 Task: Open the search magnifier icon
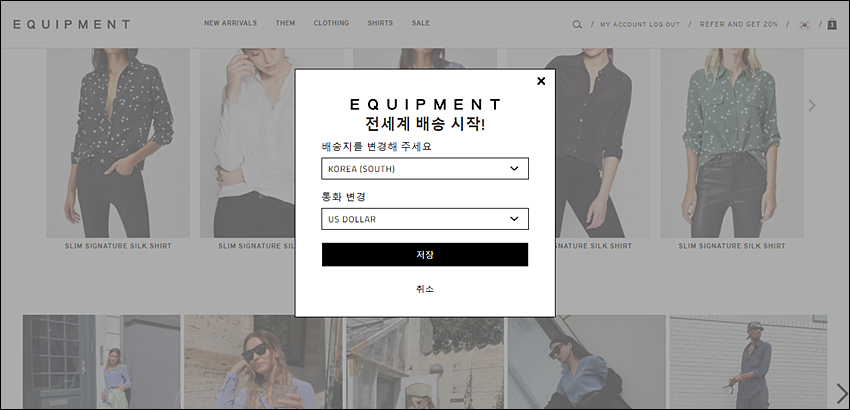click(577, 24)
